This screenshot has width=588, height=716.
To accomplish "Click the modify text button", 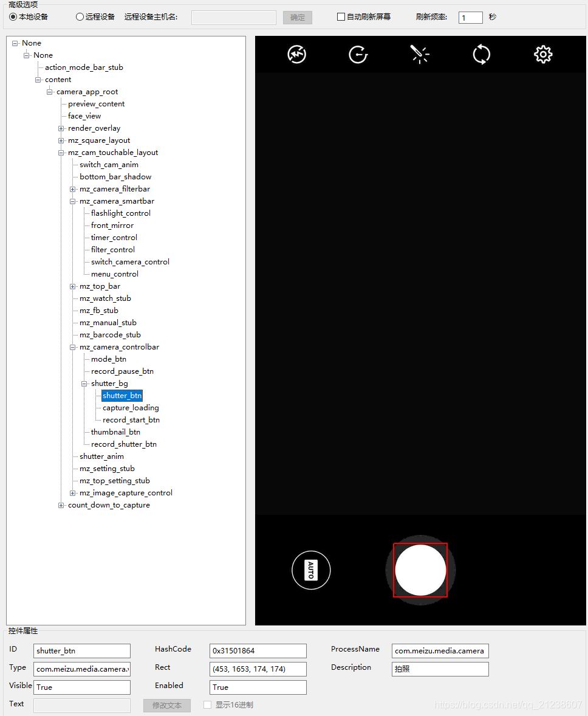I will pos(166,705).
